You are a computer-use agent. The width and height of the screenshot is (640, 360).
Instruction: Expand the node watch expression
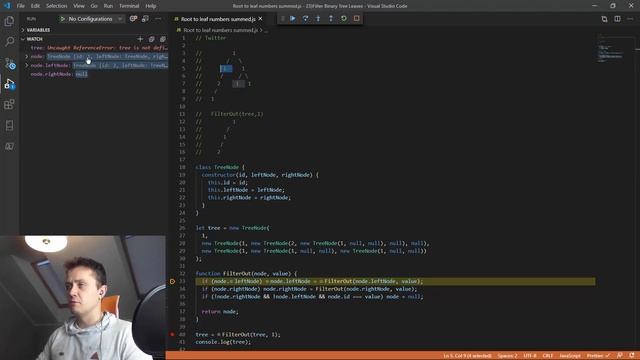[27, 57]
